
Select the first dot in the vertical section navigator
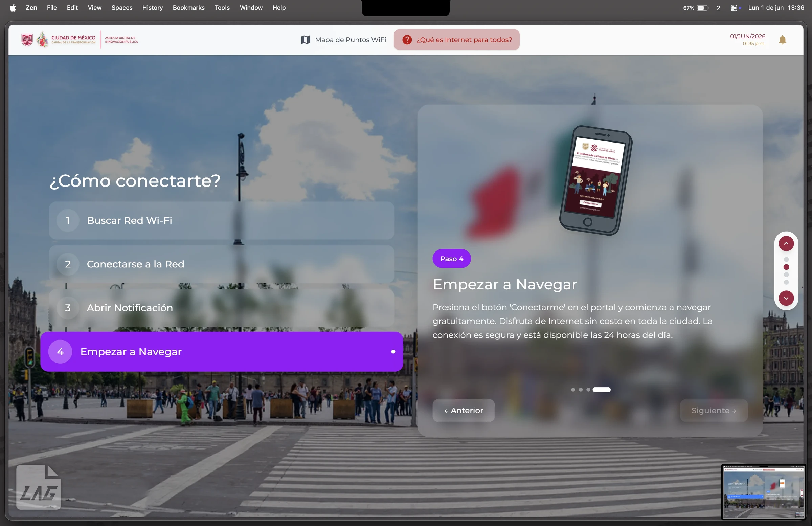click(786, 259)
